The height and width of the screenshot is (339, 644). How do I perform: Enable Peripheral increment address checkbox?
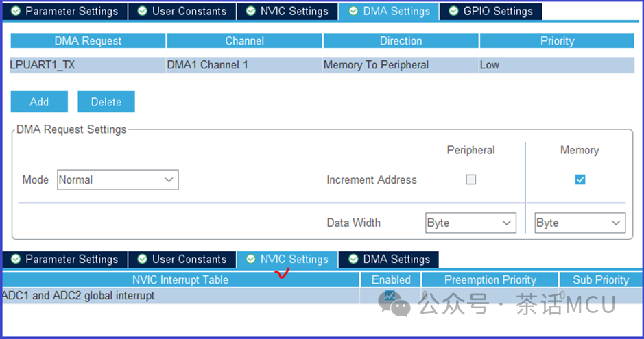point(471,179)
